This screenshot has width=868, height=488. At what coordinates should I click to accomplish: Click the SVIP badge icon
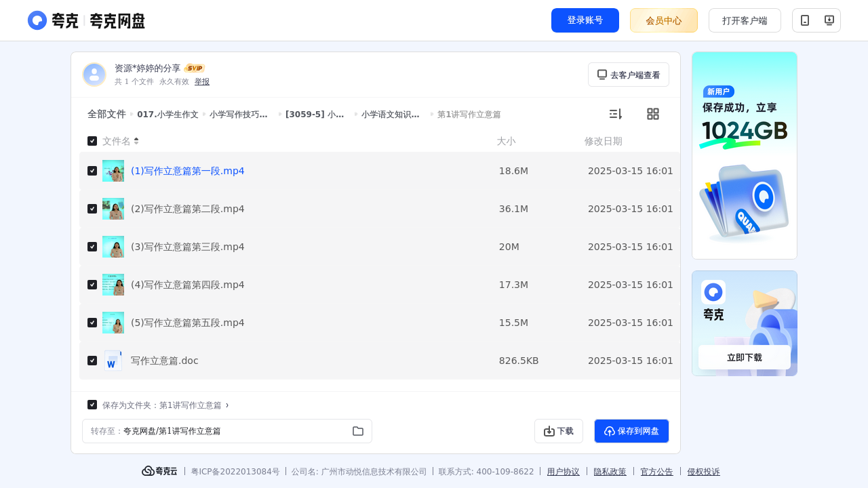pyautogui.click(x=195, y=68)
